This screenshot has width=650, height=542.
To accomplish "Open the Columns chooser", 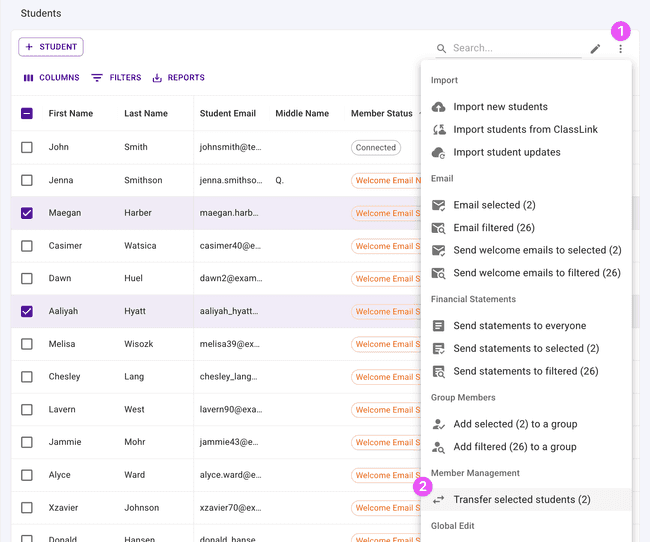I will [51, 78].
